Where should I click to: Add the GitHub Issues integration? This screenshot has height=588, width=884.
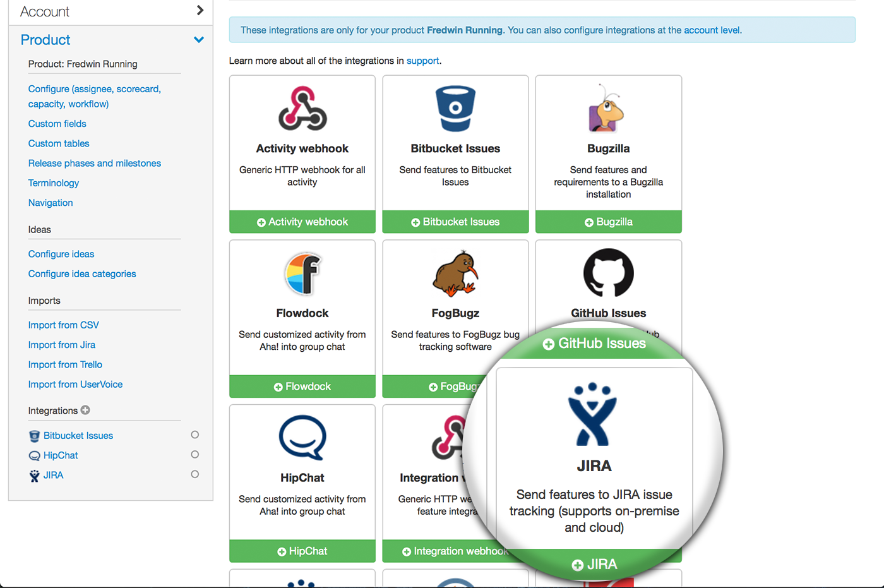coord(594,344)
